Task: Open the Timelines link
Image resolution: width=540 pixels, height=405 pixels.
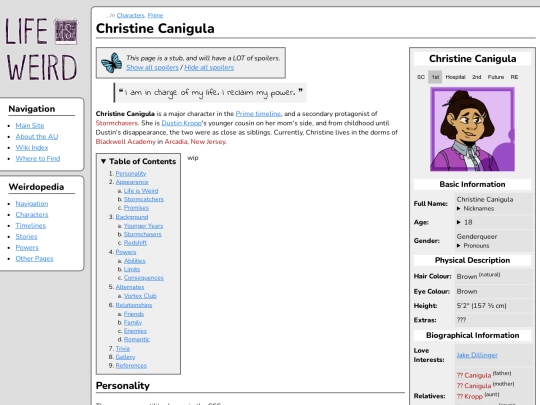Action: coord(31,226)
